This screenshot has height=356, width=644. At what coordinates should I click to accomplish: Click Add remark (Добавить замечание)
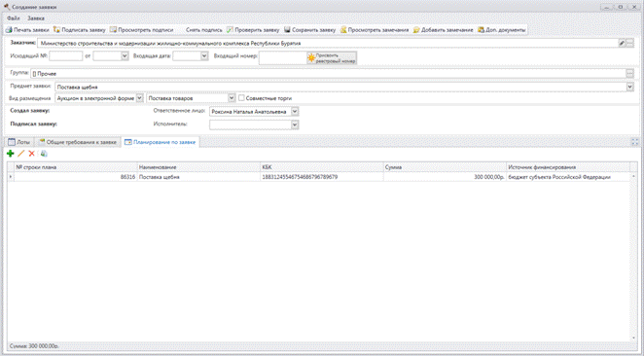click(443, 30)
